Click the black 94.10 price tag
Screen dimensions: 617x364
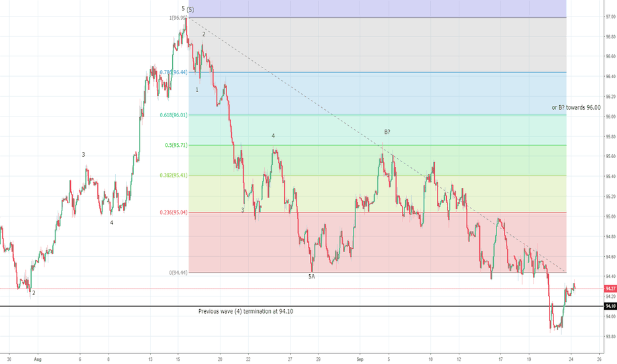610,306
